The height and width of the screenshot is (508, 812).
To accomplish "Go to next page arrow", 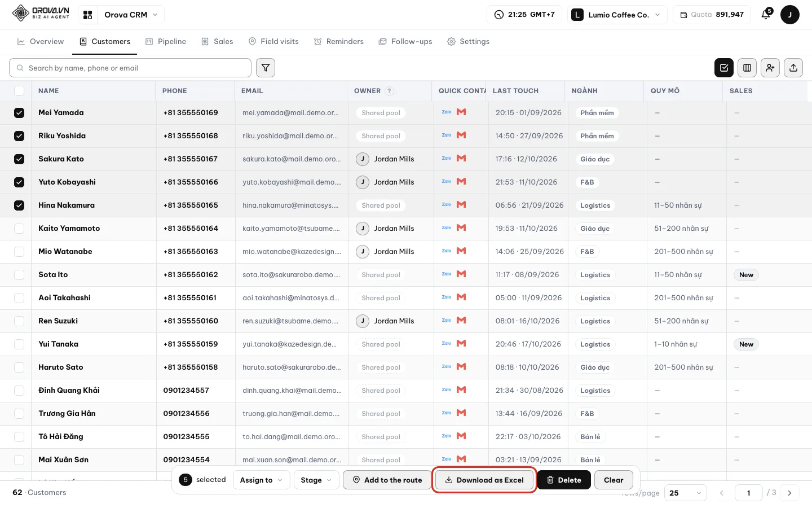I will (789, 493).
